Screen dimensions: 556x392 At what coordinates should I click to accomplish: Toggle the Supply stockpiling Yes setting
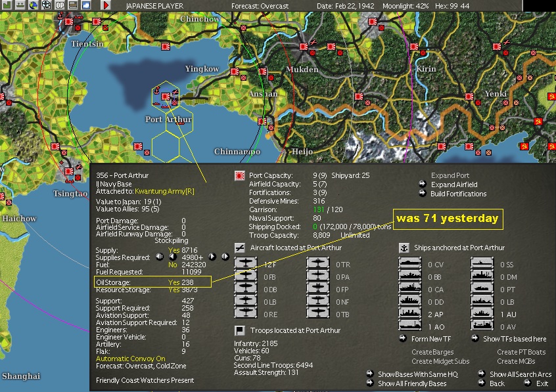pyautogui.click(x=174, y=250)
